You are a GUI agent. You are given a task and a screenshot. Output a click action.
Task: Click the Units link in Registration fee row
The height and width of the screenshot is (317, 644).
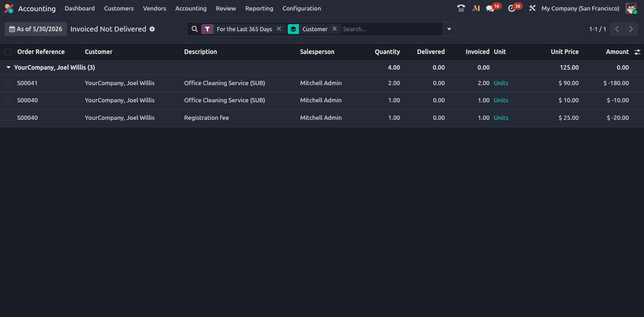[501, 118]
